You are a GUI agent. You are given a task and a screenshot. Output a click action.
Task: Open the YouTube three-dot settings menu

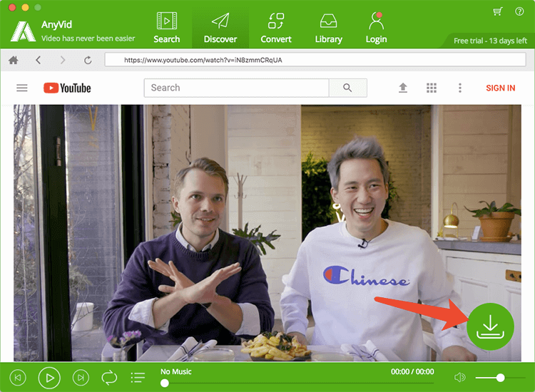click(460, 88)
